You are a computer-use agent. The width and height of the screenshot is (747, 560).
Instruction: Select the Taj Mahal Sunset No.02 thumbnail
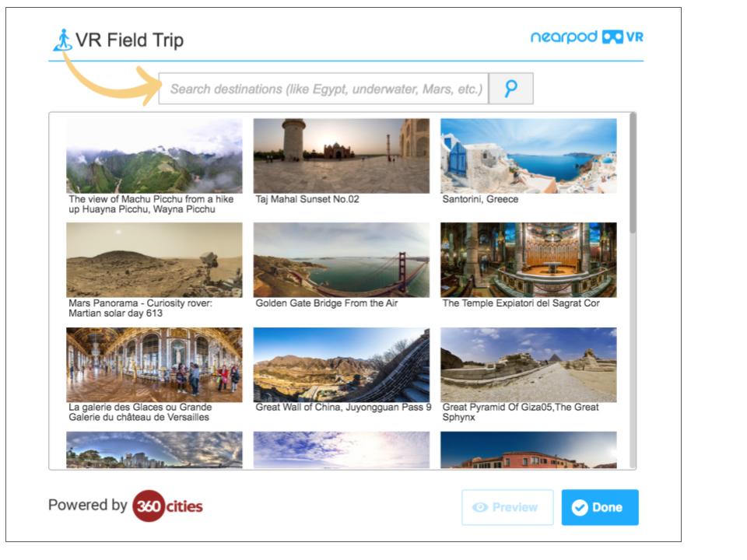pos(341,156)
